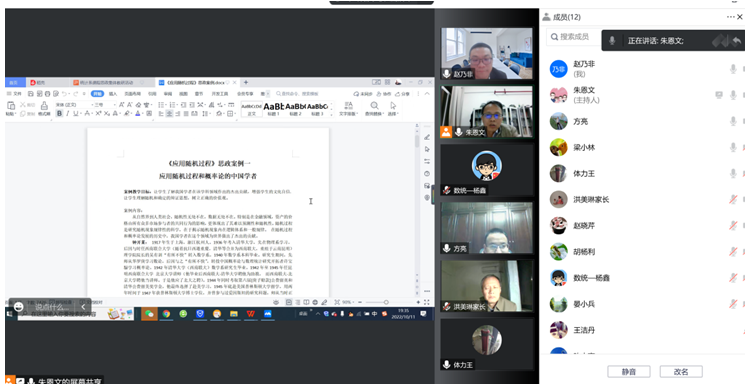Click the reply arrow on the speaking banner
This screenshot has width=748, height=389.
pos(737,41)
